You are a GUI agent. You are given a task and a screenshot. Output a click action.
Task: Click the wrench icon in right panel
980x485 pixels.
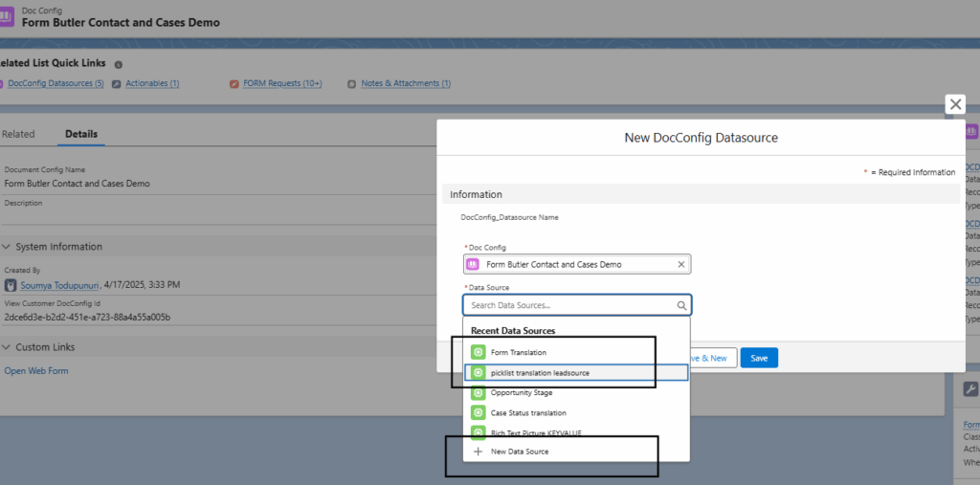(x=970, y=389)
